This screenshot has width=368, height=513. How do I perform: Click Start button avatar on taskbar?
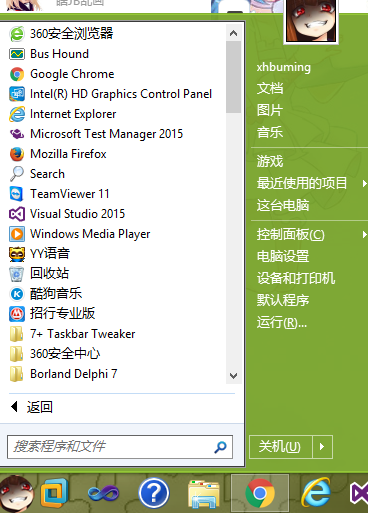(16, 493)
